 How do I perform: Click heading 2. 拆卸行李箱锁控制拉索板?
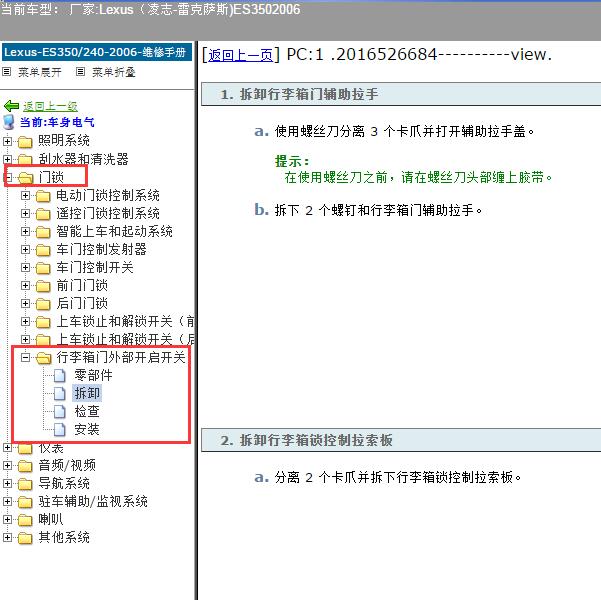coord(307,441)
